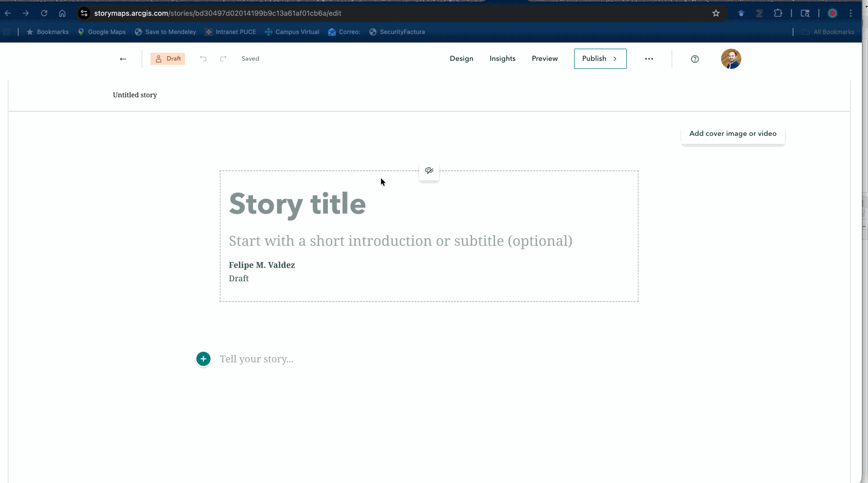Go to the browser home page

pyautogui.click(x=62, y=13)
